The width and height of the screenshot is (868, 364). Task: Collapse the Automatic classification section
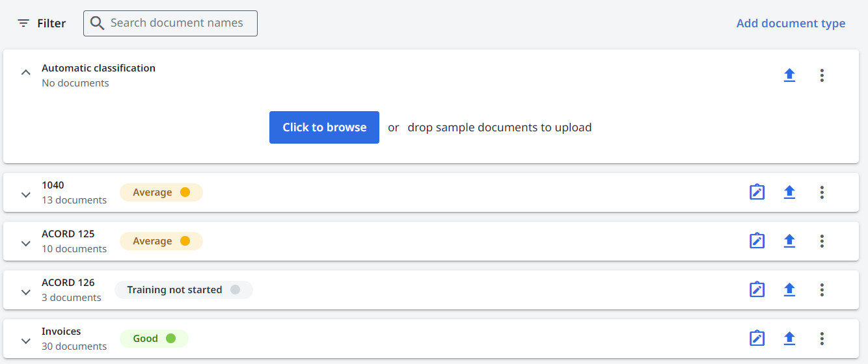tap(26, 73)
